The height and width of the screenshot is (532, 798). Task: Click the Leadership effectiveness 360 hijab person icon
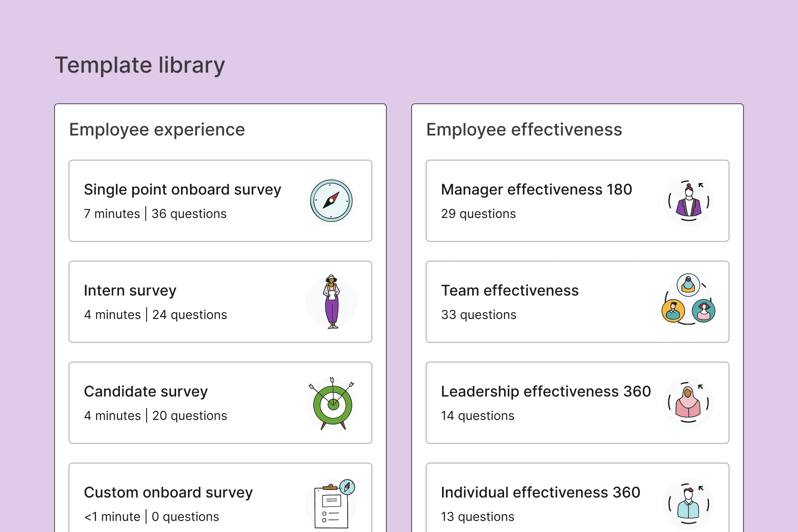click(x=688, y=403)
